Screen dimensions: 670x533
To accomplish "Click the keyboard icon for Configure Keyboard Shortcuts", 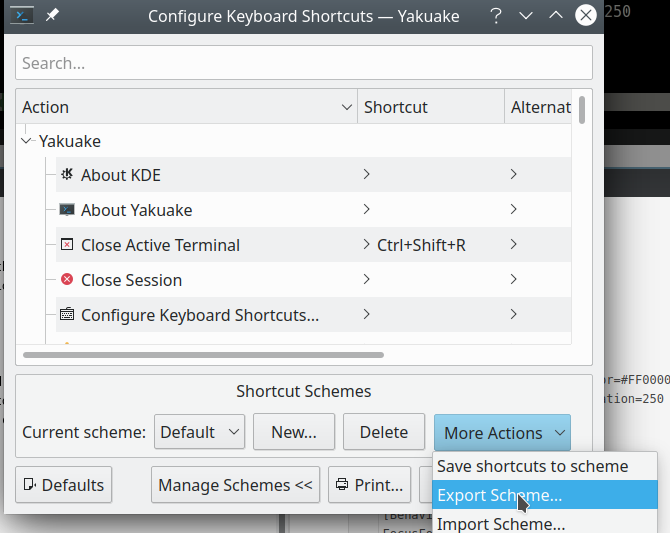I will (67, 314).
